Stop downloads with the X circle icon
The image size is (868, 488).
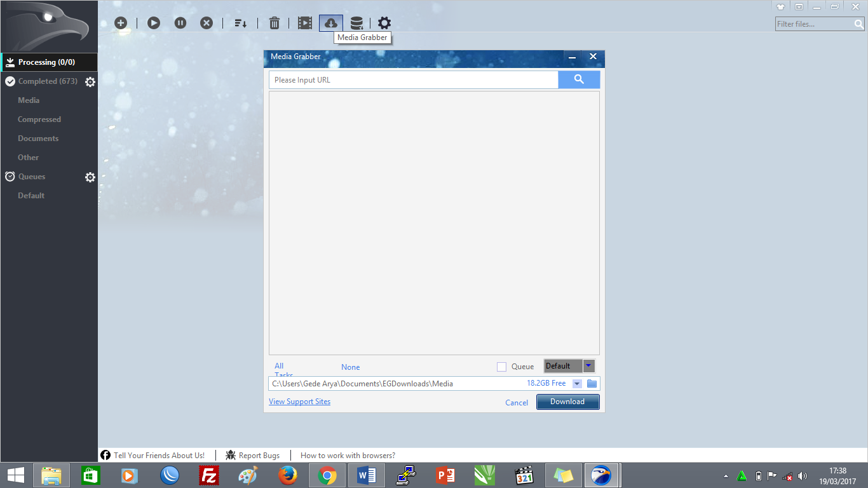207,23
